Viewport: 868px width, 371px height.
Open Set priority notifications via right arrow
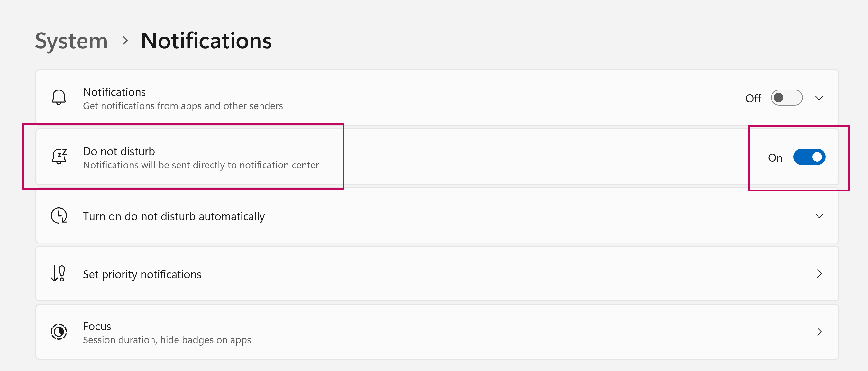click(819, 274)
